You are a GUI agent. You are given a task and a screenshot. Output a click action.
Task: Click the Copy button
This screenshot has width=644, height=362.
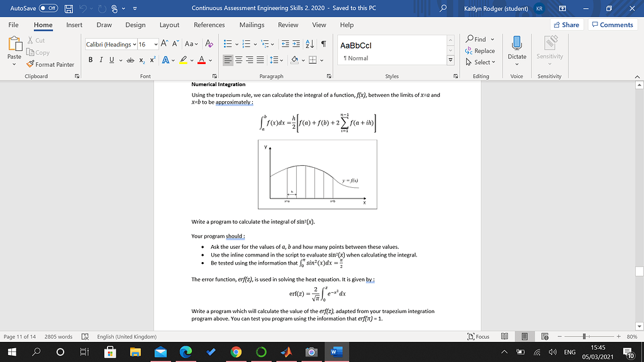[x=38, y=52]
